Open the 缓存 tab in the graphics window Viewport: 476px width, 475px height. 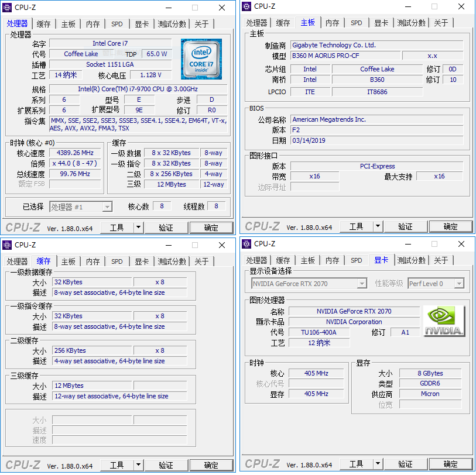point(283,260)
